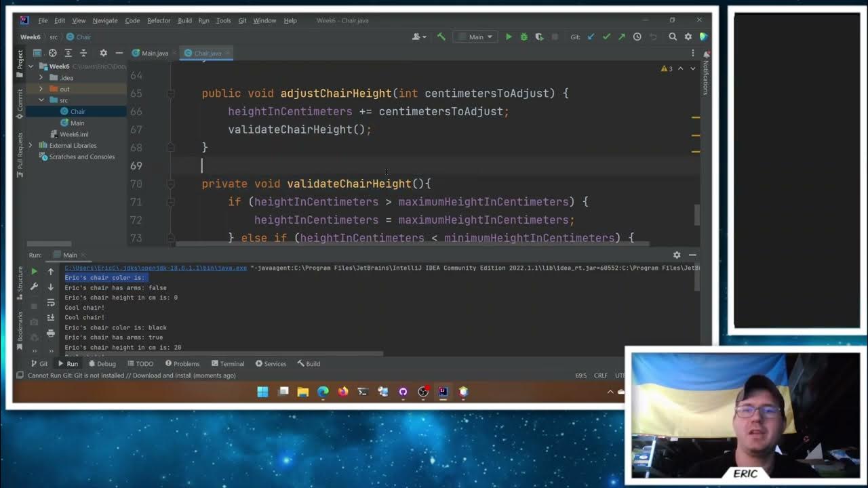
Task: Open Windows Start menu on taskbar
Action: point(262,392)
